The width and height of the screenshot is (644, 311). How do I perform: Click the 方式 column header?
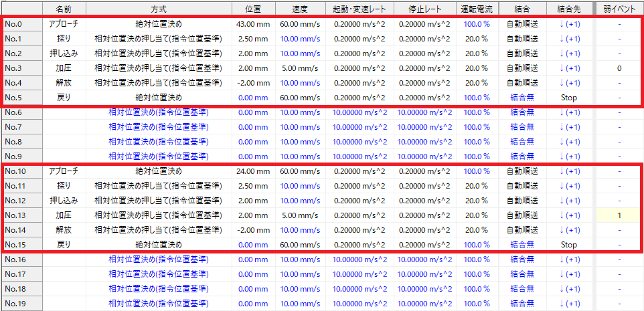pyautogui.click(x=158, y=9)
